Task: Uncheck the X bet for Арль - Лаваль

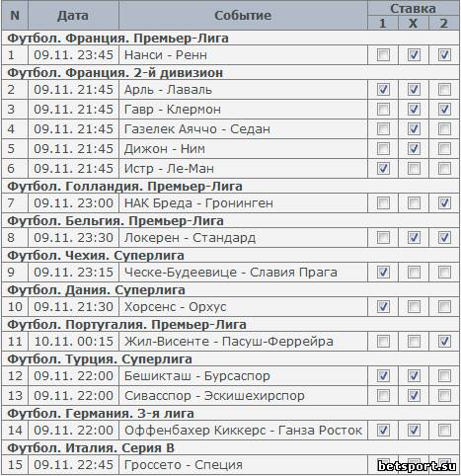Action: pyautogui.click(x=414, y=90)
